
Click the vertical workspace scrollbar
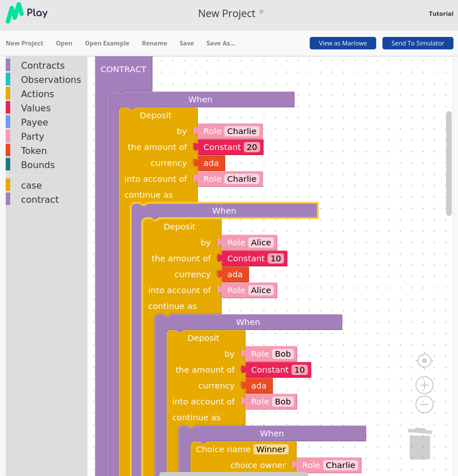point(448,164)
